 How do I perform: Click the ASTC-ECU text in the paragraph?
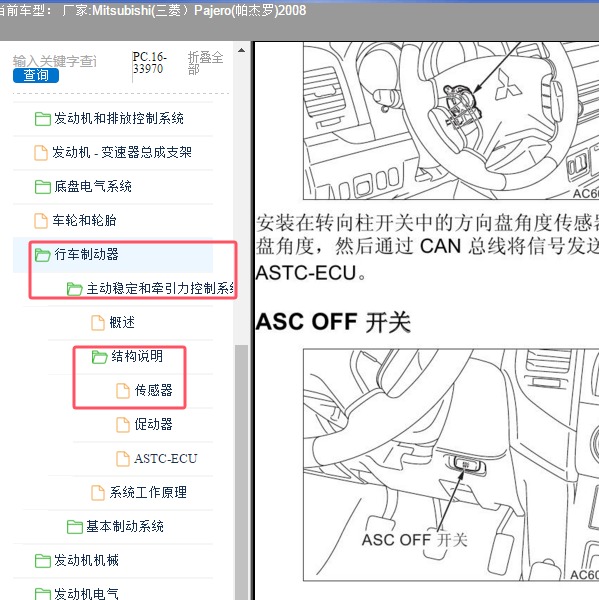306,274
